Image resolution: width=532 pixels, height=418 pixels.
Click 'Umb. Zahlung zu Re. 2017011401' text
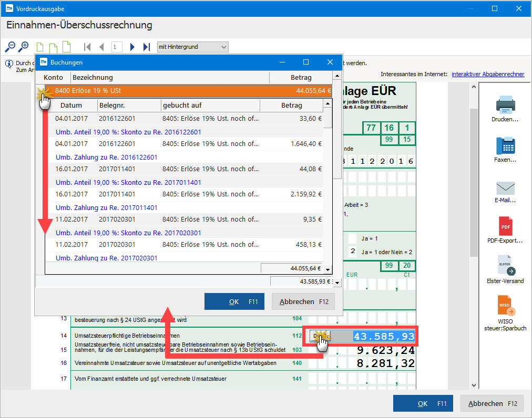point(107,208)
